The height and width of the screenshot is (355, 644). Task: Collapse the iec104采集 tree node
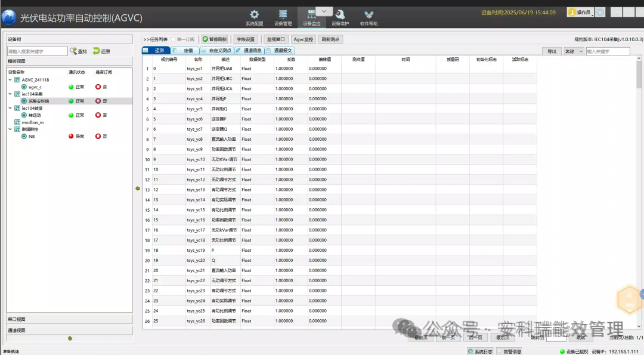point(10,94)
